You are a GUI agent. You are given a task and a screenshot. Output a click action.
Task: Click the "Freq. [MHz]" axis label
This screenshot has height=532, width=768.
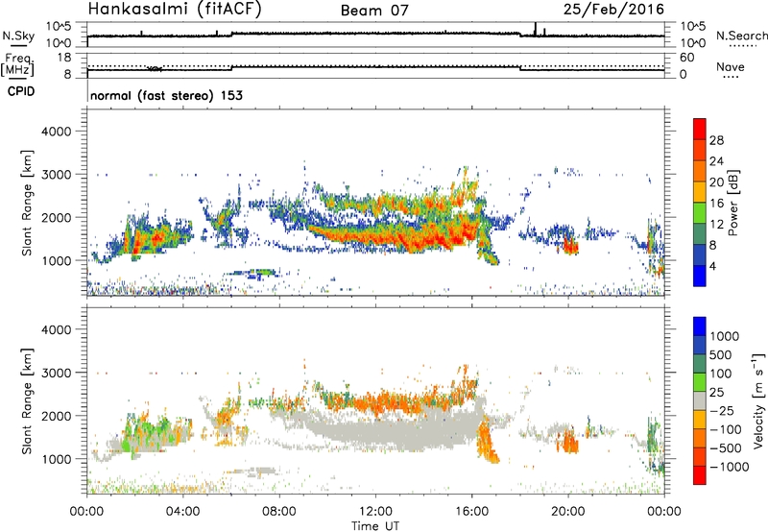[18, 64]
